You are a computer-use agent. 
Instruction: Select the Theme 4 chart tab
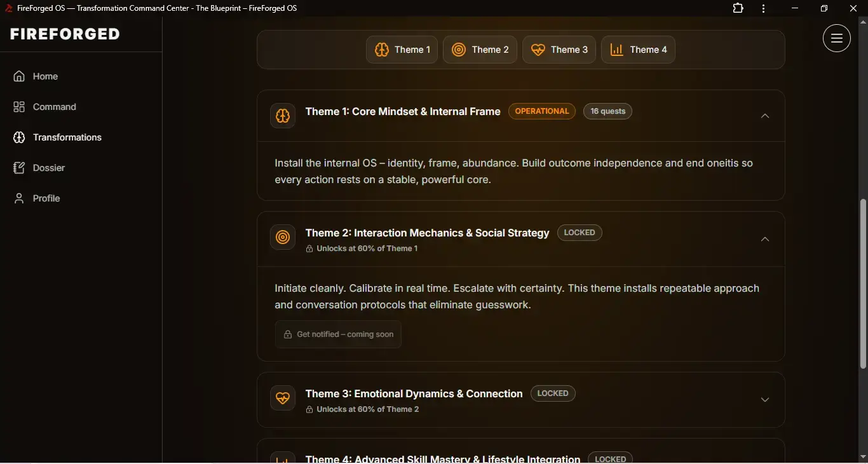pos(638,50)
